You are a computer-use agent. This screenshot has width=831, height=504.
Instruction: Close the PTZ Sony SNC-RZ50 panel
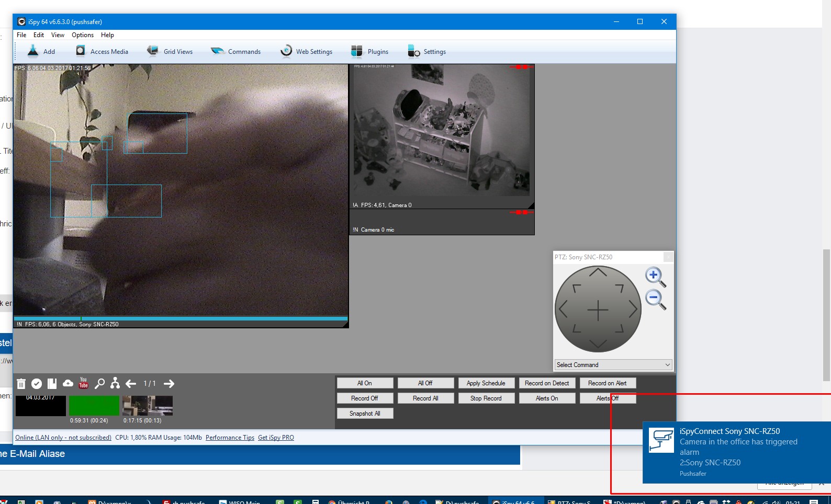668,257
